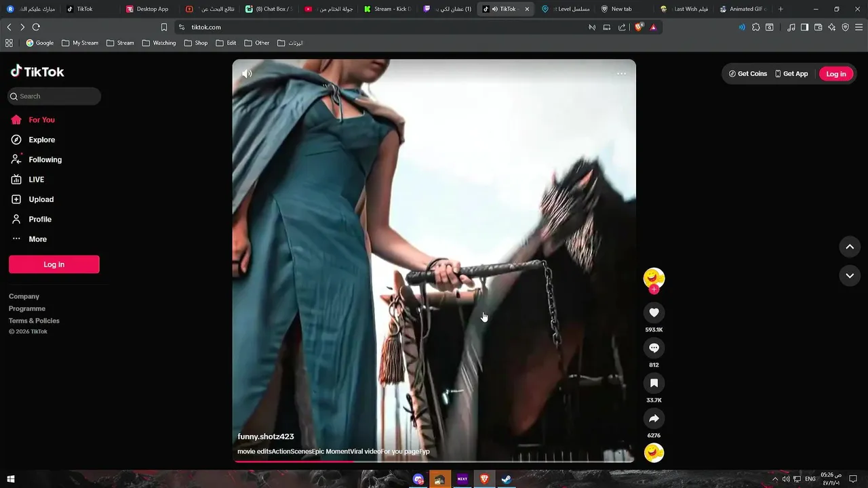Viewport: 868px width, 488px height.
Task: Switch to the Desktop App tab
Action: click(147, 9)
